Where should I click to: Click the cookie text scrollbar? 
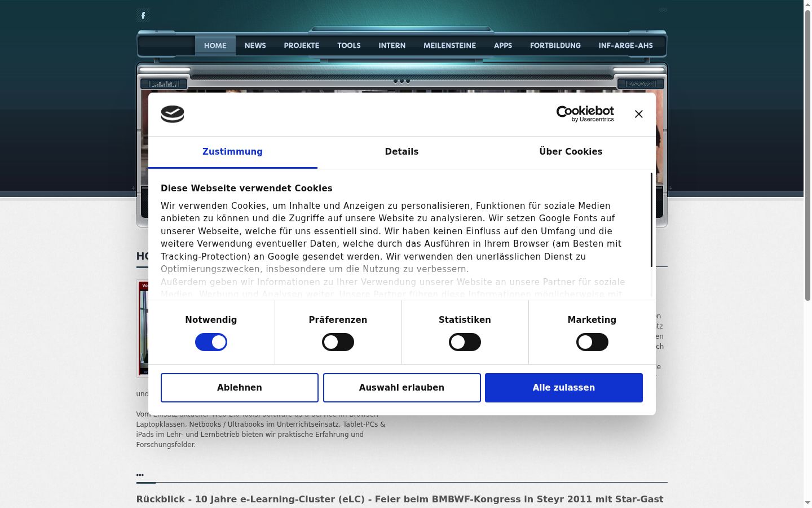tap(651, 220)
